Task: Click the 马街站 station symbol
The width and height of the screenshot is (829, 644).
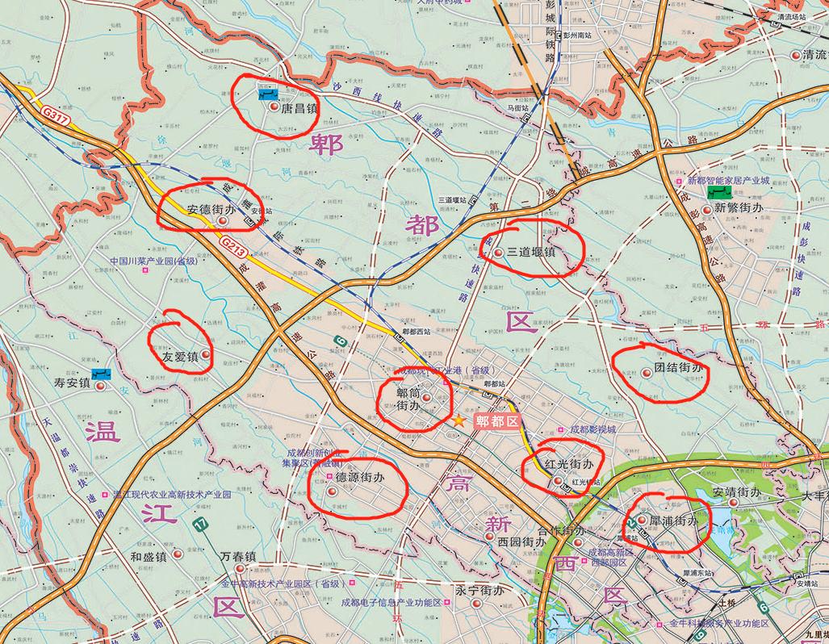Action: [x=525, y=119]
